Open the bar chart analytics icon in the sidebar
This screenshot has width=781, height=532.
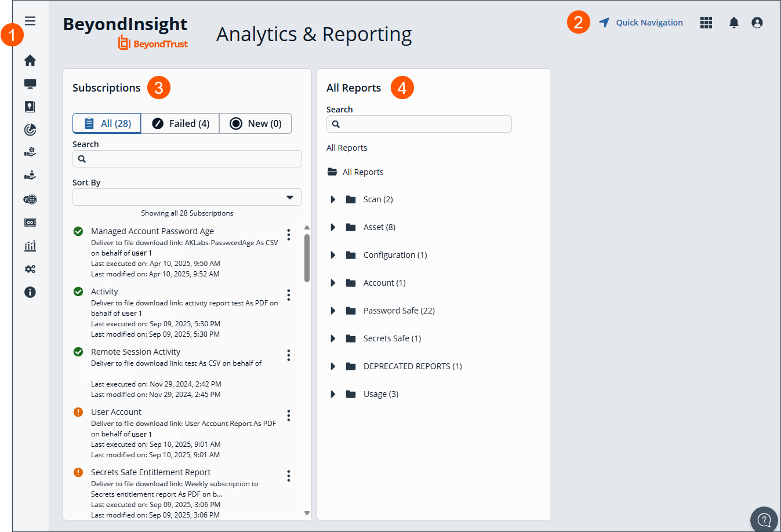[30, 246]
